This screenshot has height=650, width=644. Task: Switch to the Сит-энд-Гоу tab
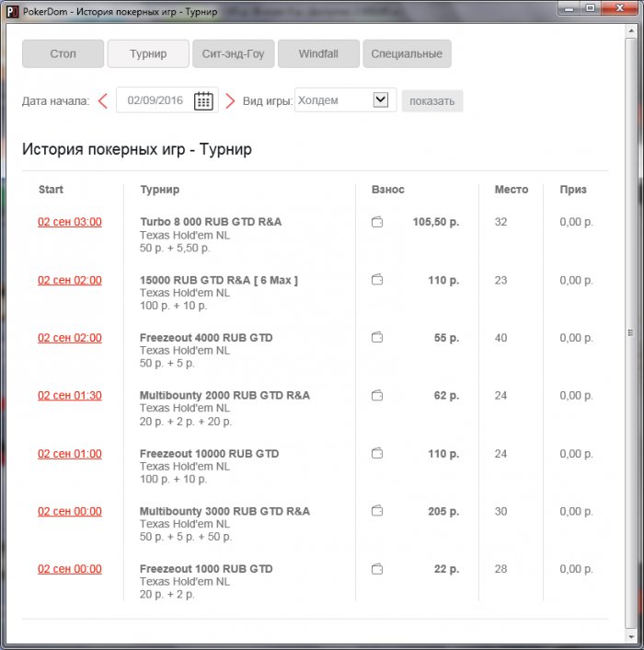(233, 53)
